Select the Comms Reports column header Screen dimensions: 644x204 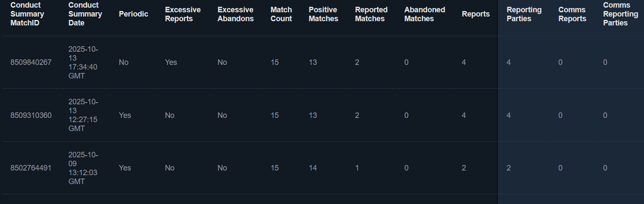pos(573,14)
